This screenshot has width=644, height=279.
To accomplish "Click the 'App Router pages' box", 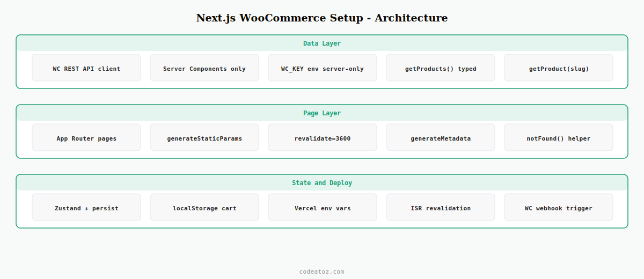I will [x=86, y=137].
